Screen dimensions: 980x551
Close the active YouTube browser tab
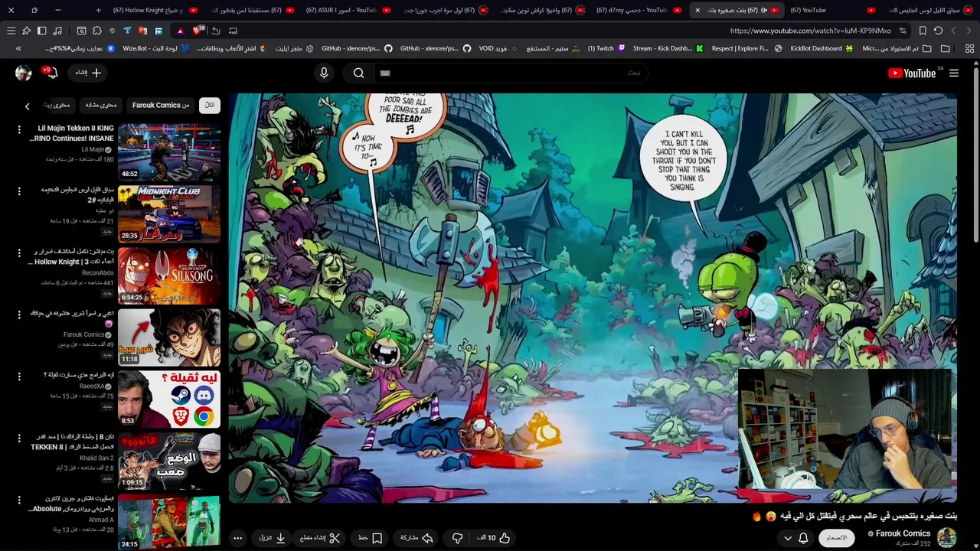coord(697,10)
